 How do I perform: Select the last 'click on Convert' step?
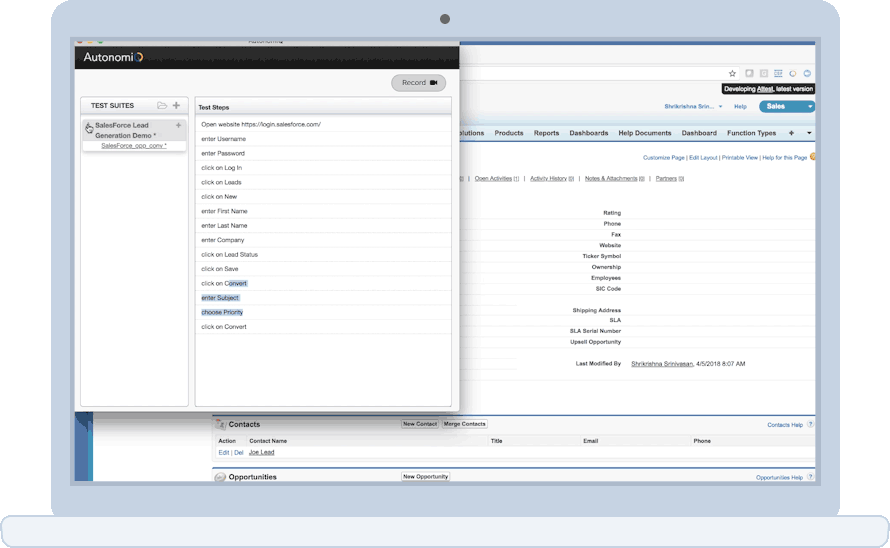pyautogui.click(x=323, y=327)
